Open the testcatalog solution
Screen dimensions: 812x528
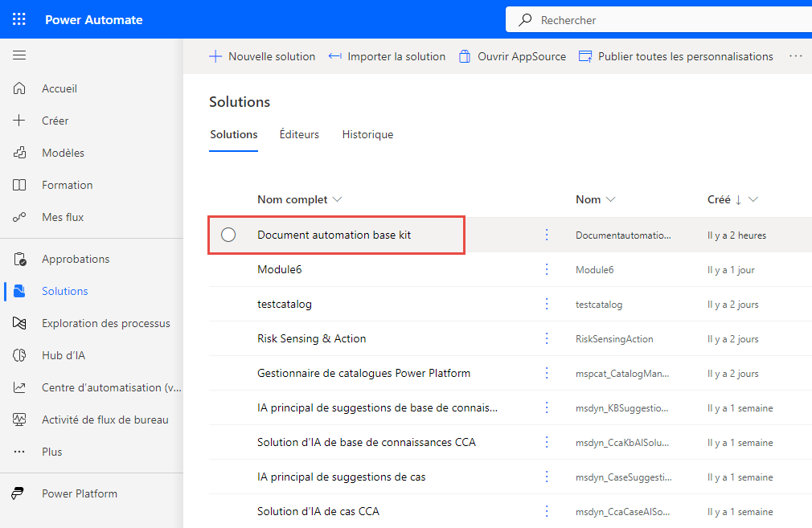click(x=285, y=304)
